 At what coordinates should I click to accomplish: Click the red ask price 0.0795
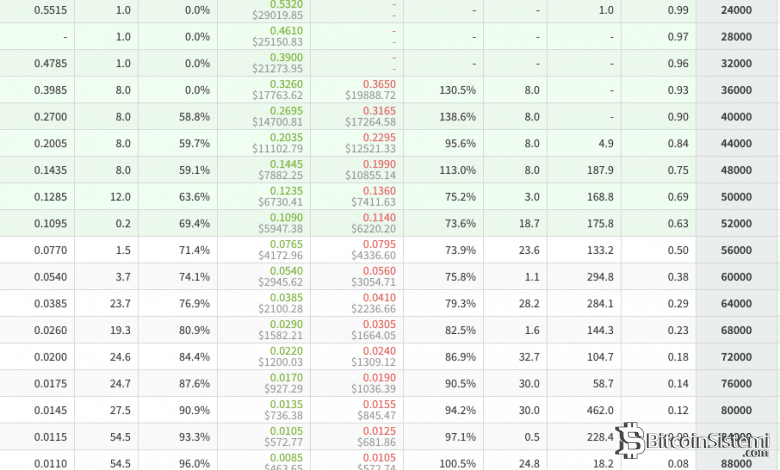click(x=379, y=244)
